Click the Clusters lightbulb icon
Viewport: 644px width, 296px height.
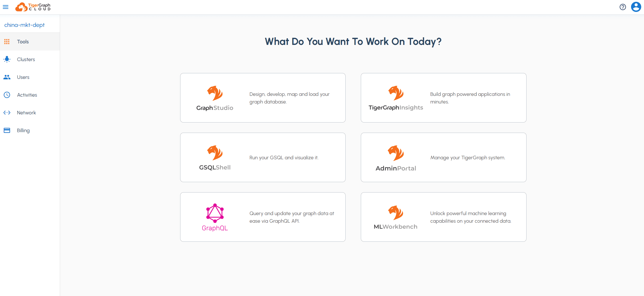(7, 59)
